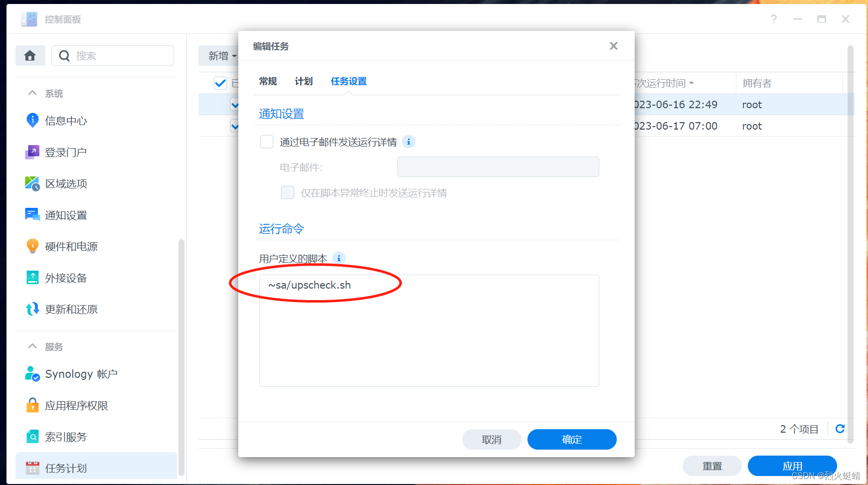Click the 重置 button

pos(712,466)
